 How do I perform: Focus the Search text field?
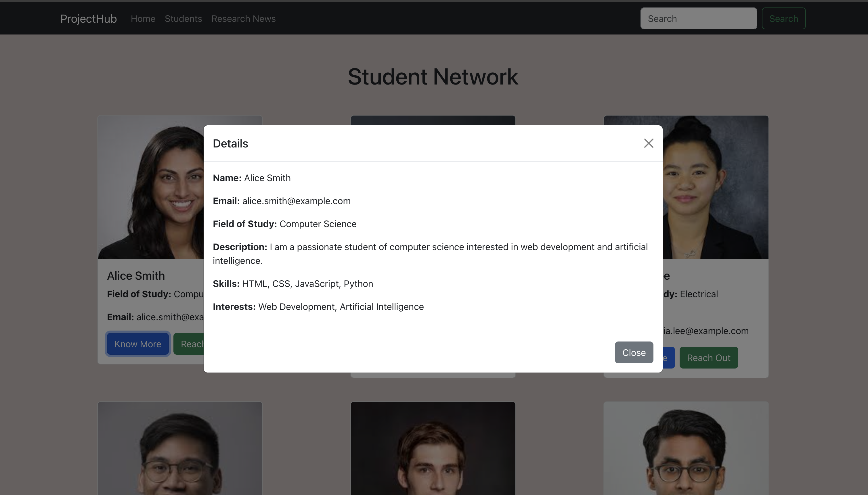coord(698,19)
